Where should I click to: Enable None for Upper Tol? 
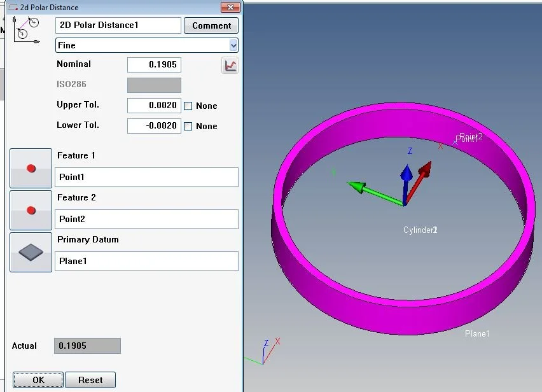pyautogui.click(x=186, y=106)
